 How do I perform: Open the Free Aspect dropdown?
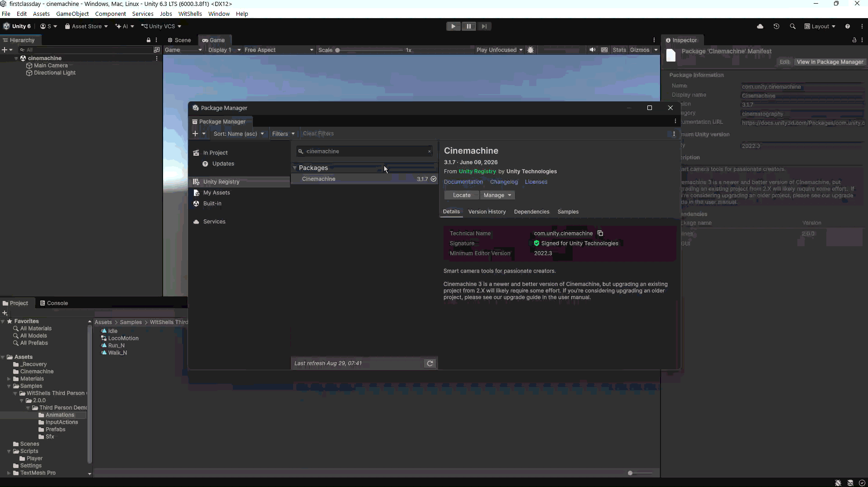click(278, 50)
